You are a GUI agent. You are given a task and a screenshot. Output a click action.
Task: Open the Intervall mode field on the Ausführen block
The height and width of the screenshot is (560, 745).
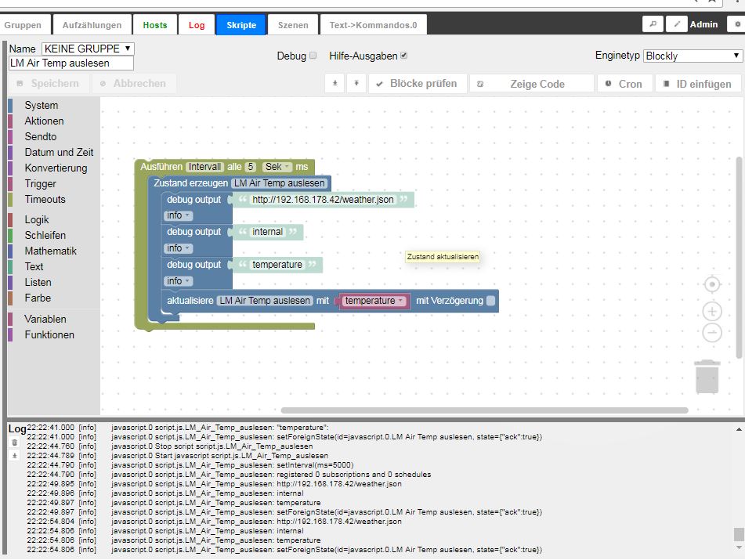[x=204, y=167]
